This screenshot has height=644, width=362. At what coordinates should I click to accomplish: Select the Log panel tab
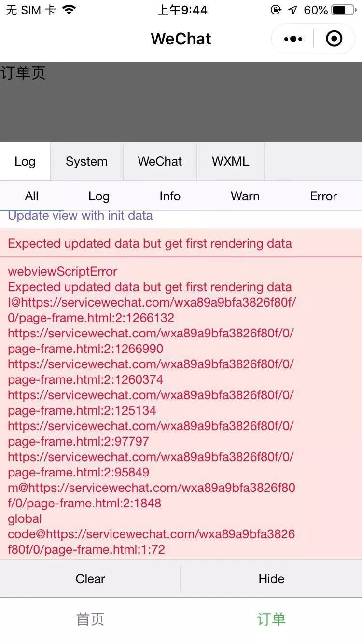[25, 162]
